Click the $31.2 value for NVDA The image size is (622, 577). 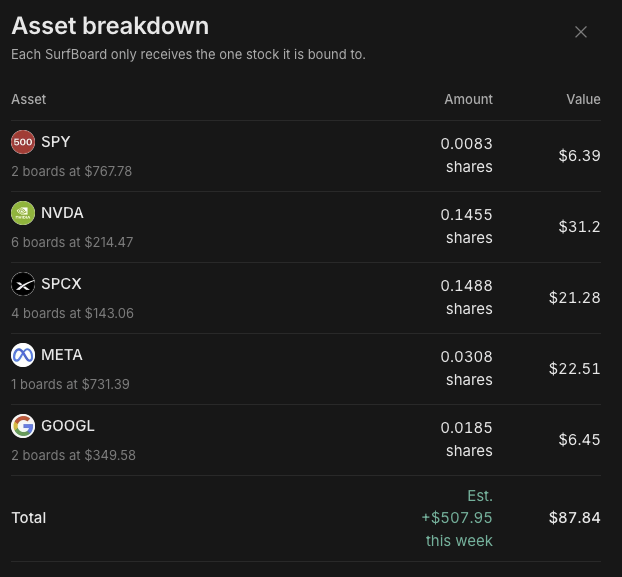click(x=580, y=226)
